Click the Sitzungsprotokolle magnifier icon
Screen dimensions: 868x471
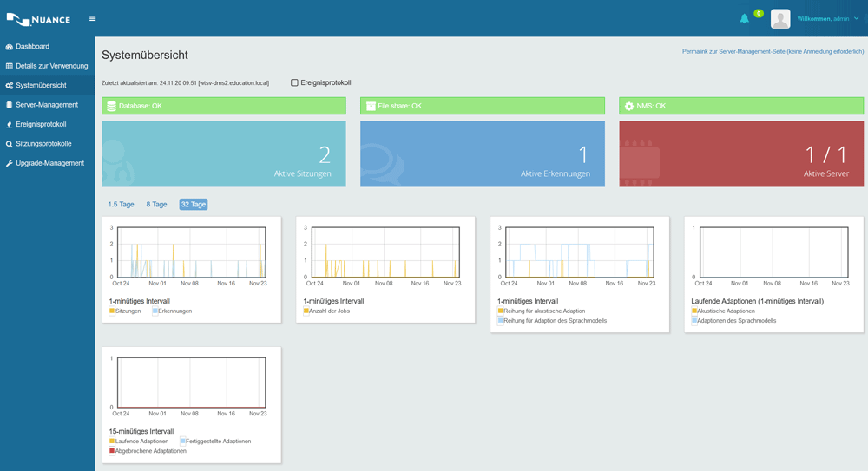pyautogui.click(x=10, y=144)
